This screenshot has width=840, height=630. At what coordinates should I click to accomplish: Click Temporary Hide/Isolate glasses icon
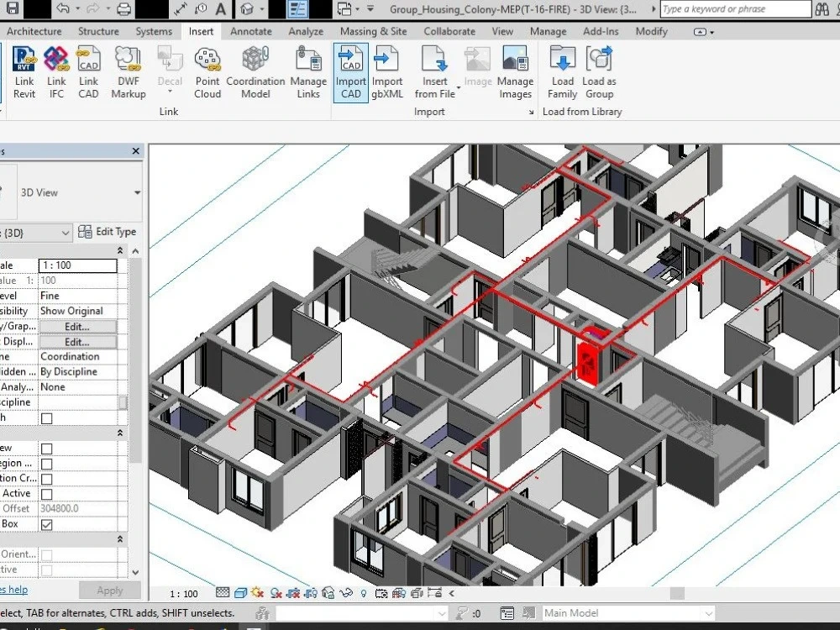(x=346, y=593)
